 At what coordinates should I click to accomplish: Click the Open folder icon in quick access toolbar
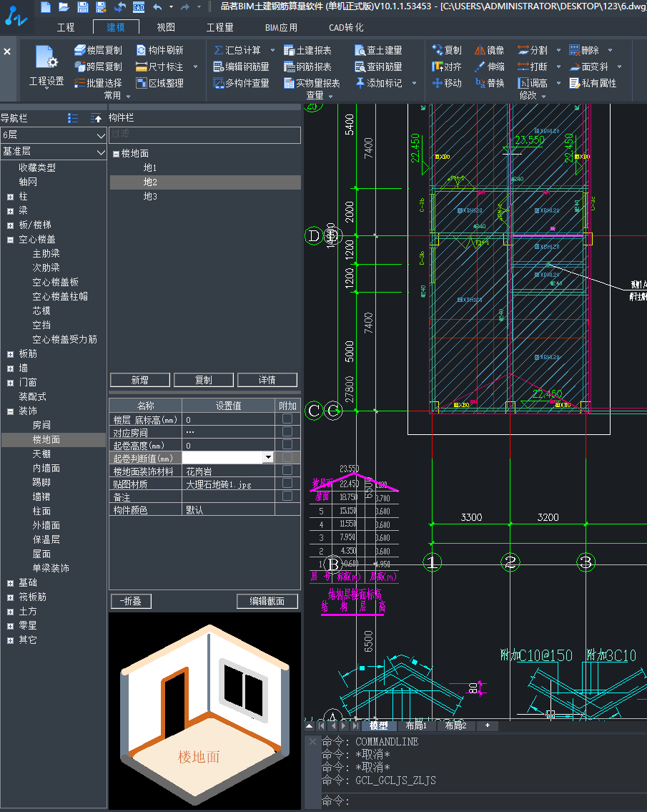click(x=64, y=6)
